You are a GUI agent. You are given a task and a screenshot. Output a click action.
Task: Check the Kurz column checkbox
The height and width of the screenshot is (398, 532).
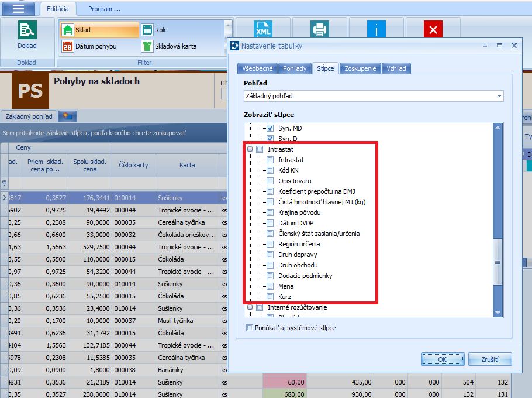click(271, 297)
